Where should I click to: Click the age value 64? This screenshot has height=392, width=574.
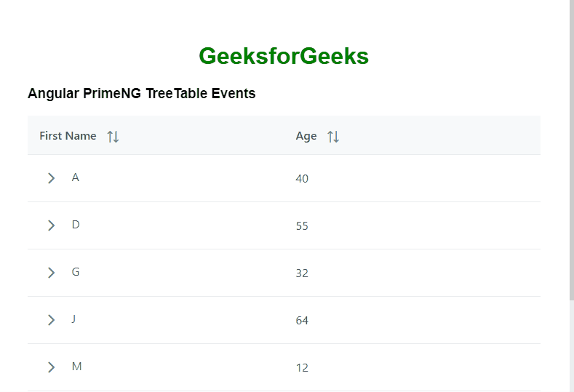click(302, 320)
